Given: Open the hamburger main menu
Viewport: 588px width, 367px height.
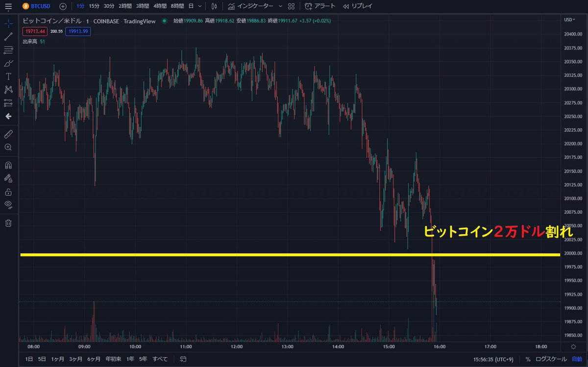Looking at the screenshot, I should point(8,6).
